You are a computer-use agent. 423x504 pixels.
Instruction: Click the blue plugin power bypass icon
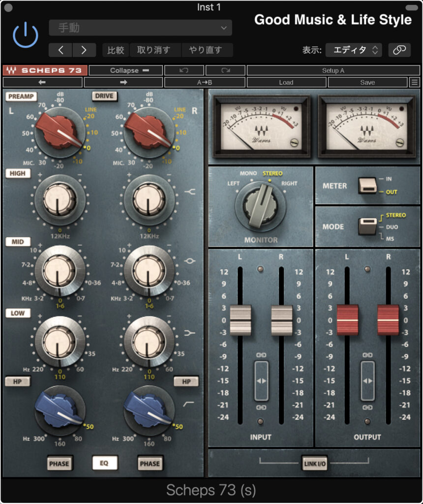[26, 35]
